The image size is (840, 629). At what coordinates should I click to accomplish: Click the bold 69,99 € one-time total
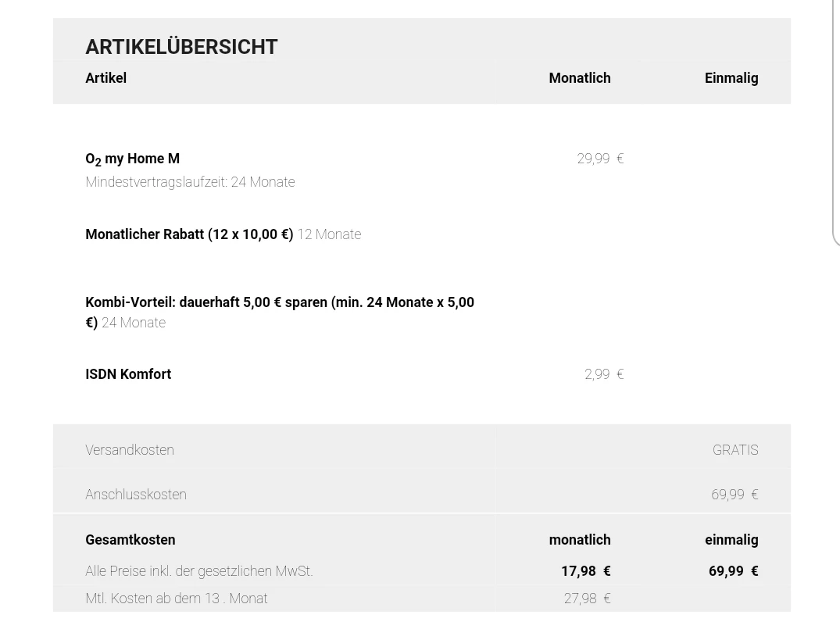tap(733, 571)
